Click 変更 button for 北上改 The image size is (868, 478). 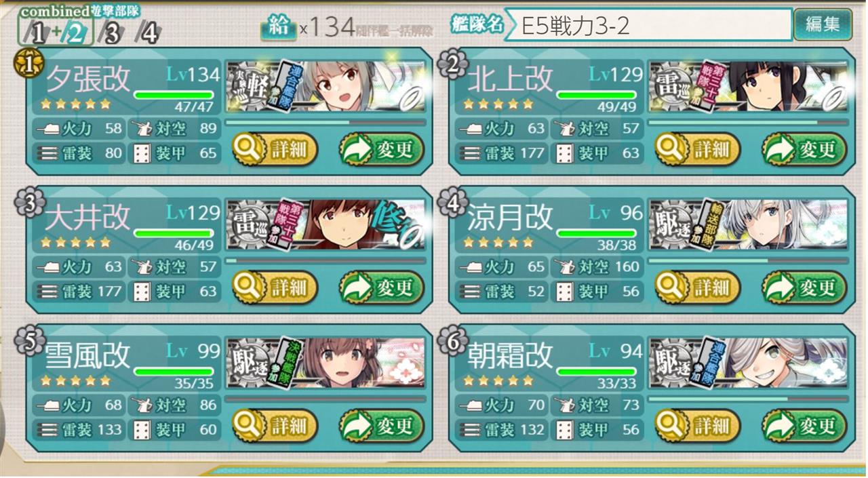tap(804, 149)
